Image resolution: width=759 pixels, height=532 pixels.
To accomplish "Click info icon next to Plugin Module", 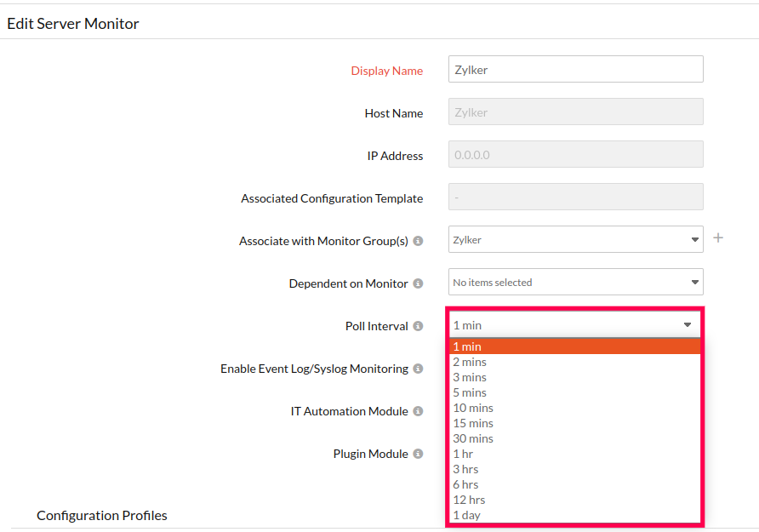I will (x=419, y=454).
